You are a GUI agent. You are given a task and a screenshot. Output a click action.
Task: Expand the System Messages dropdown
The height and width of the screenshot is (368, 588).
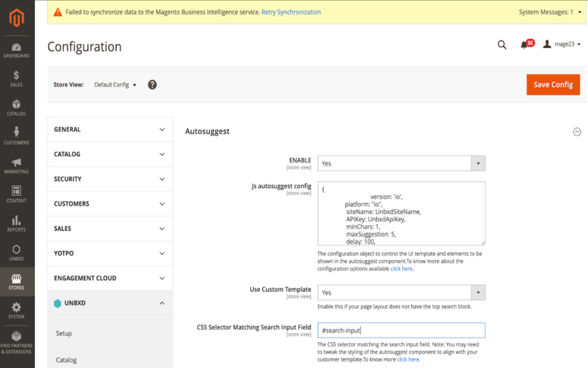pos(550,12)
